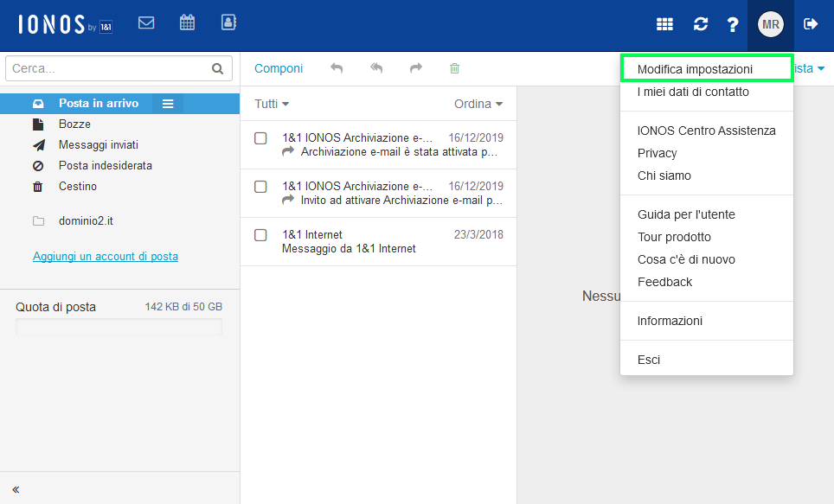Click the 142 KB di 50 GB text

(x=183, y=307)
